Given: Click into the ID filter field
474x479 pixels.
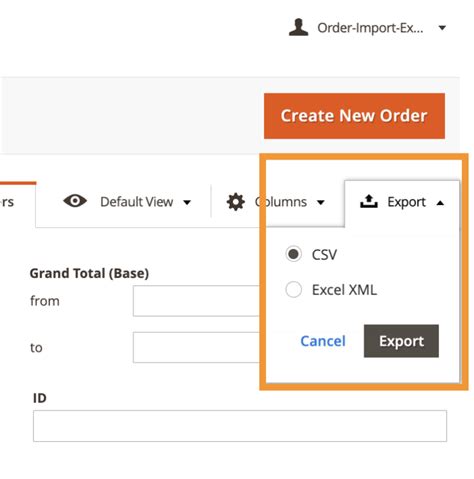Looking at the screenshot, I should tap(240, 426).
